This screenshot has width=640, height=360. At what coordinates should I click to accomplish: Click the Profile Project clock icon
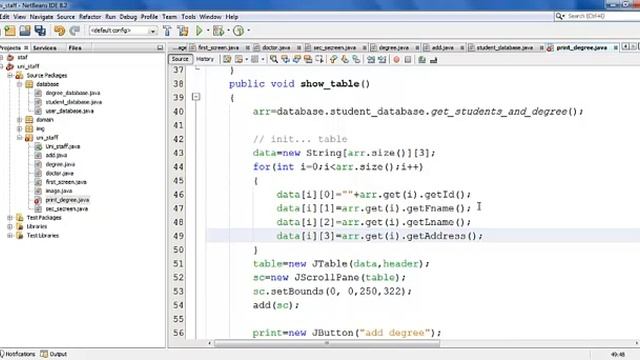point(238,31)
